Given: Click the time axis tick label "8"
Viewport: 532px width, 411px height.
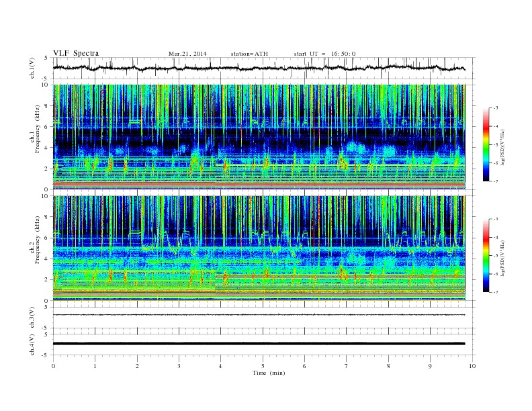Looking at the screenshot, I should (x=388, y=366).
